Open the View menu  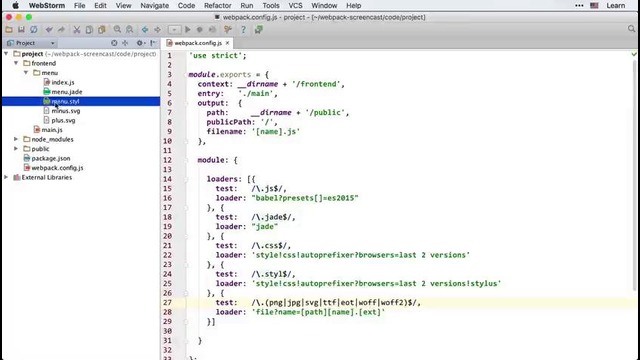coord(123,6)
